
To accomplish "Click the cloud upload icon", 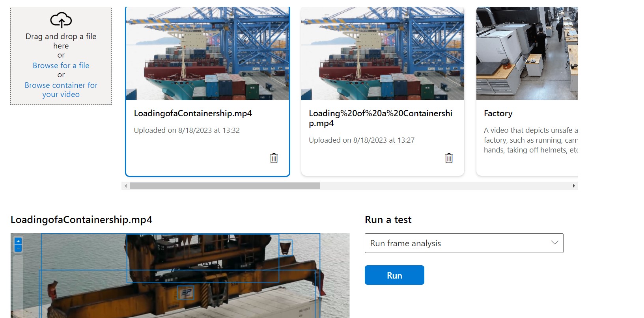I will pos(61,20).
